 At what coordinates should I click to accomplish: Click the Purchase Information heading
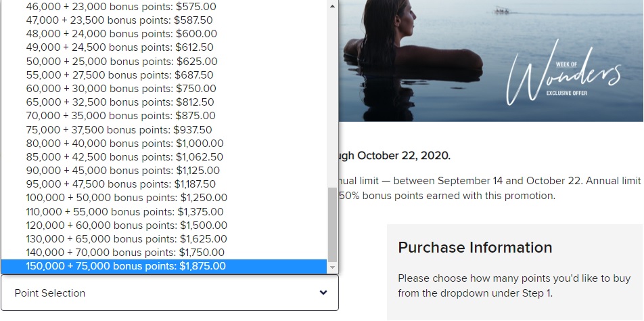(x=475, y=248)
